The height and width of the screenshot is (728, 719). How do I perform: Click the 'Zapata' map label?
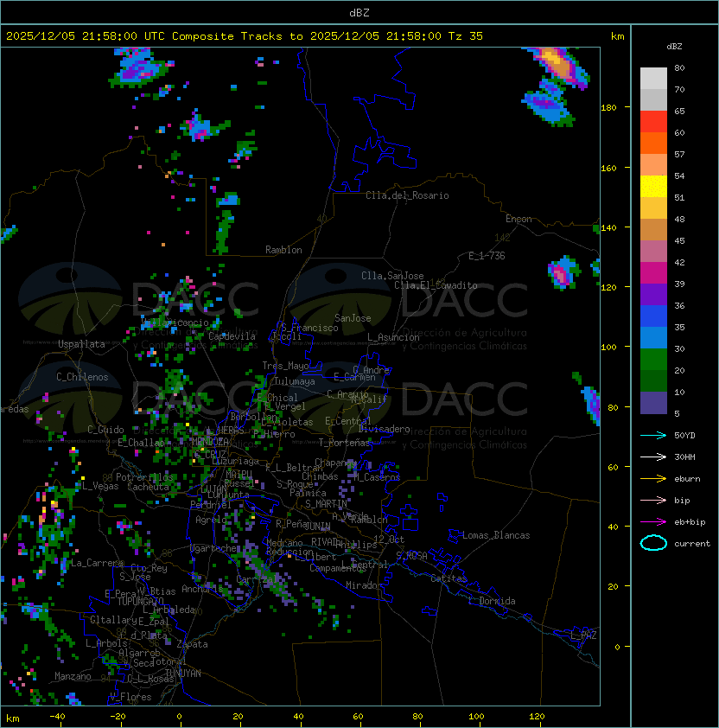click(x=192, y=644)
